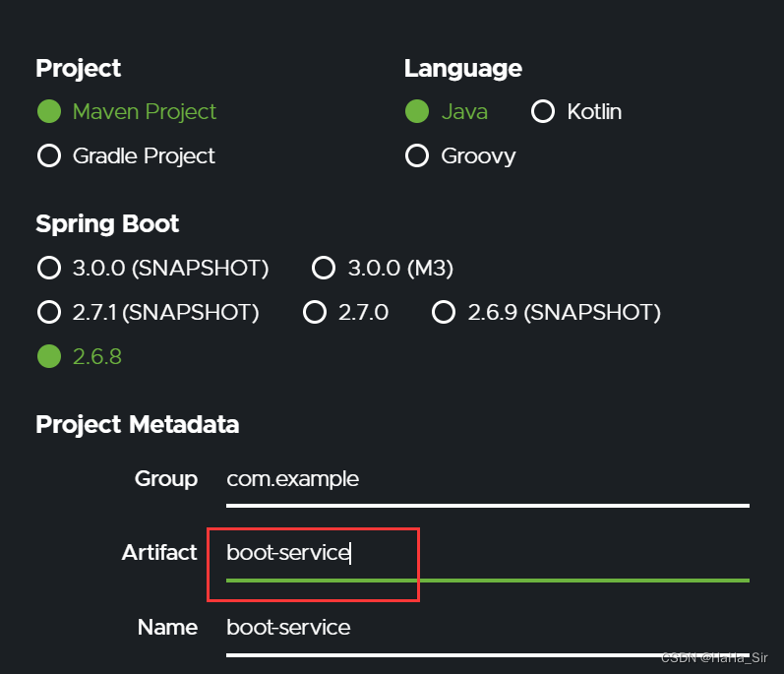
Task: Click the Artifact field label
Action: pos(159,553)
